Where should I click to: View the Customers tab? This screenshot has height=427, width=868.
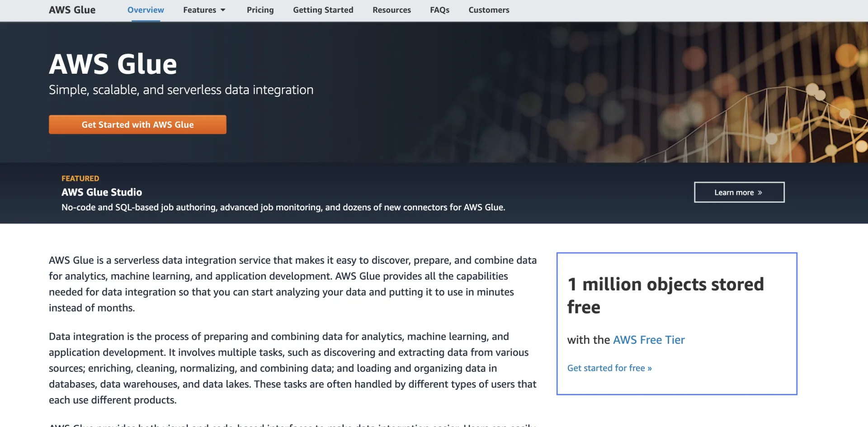tap(489, 10)
